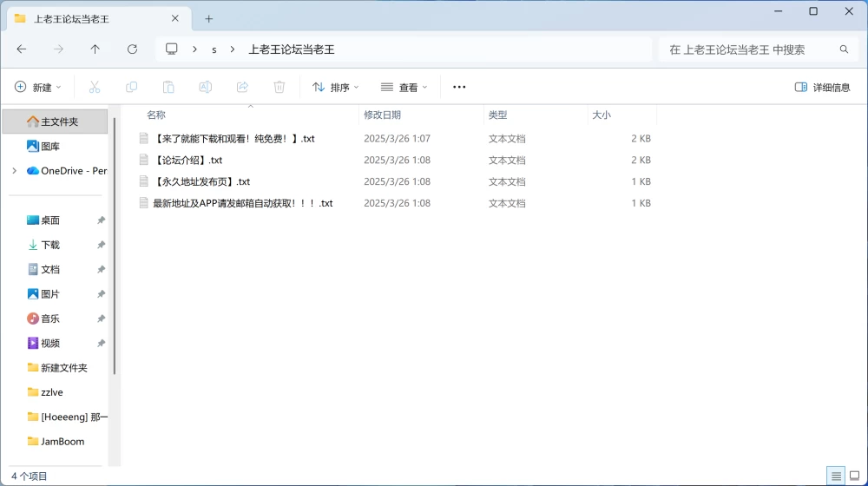Click the sidebar vertical scrollbar

pyautogui.click(x=115, y=246)
